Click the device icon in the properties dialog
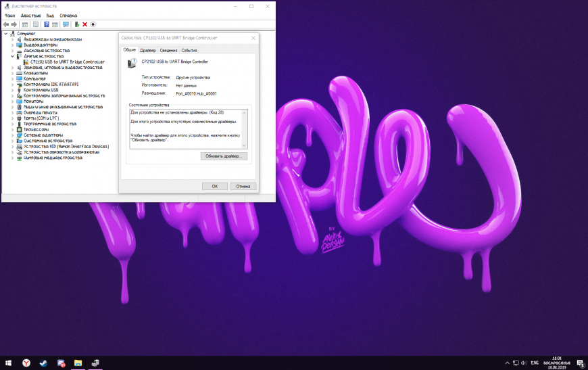The width and height of the screenshot is (588, 370). click(132, 64)
